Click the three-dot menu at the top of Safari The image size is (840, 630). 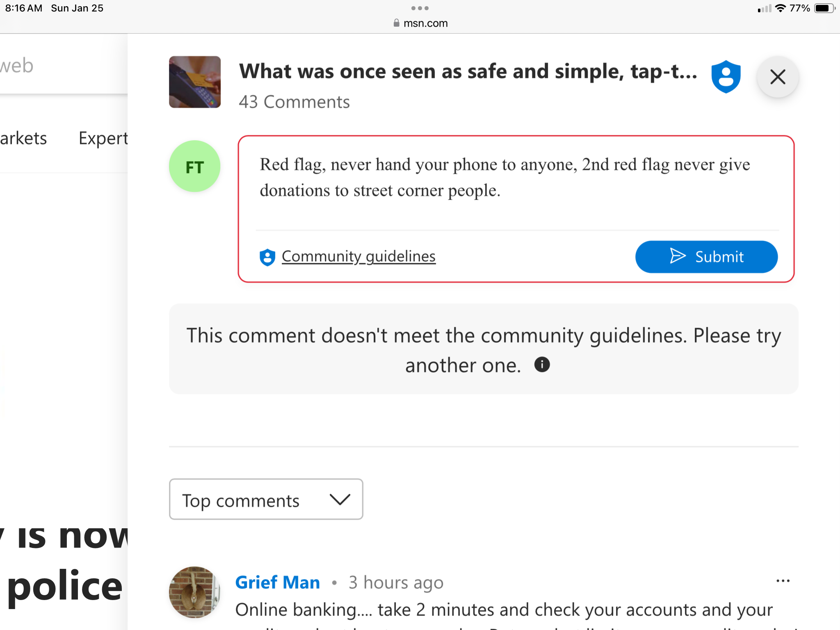[420, 8]
